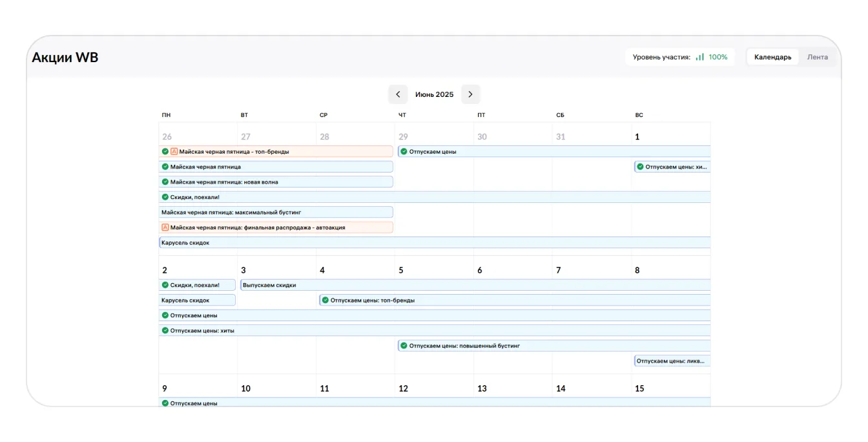
Task: Click the "Отпускаем цены: ликв..." event on June 8
Action: pyautogui.click(x=672, y=361)
